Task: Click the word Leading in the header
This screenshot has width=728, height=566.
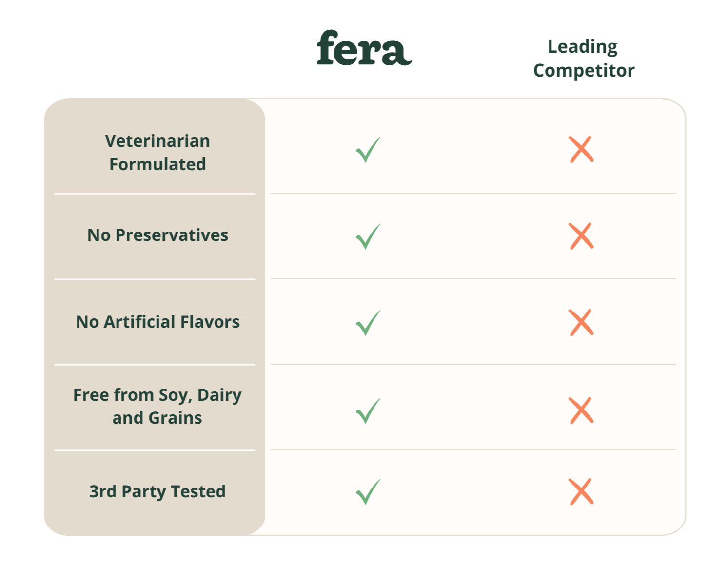Action: click(582, 47)
